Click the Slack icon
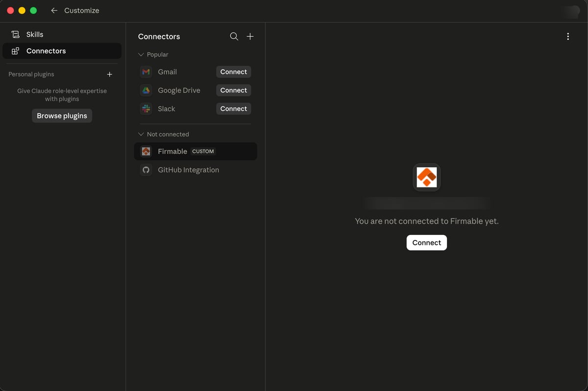 (146, 109)
